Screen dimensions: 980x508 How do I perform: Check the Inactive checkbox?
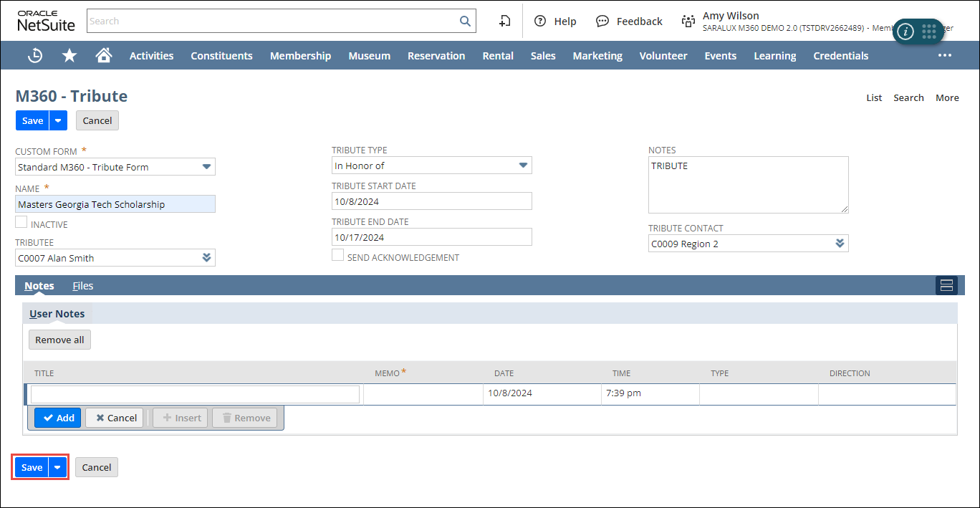pos(21,223)
